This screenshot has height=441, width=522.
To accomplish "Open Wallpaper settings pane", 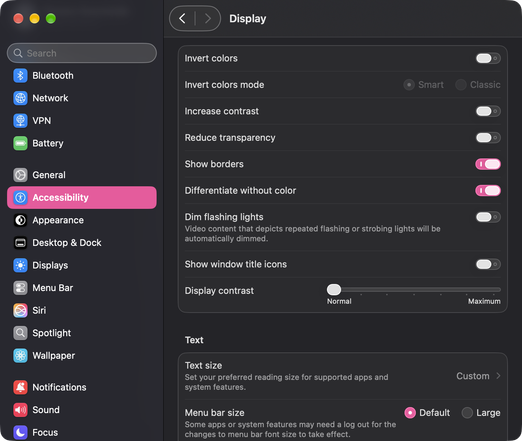I will [x=82, y=356].
